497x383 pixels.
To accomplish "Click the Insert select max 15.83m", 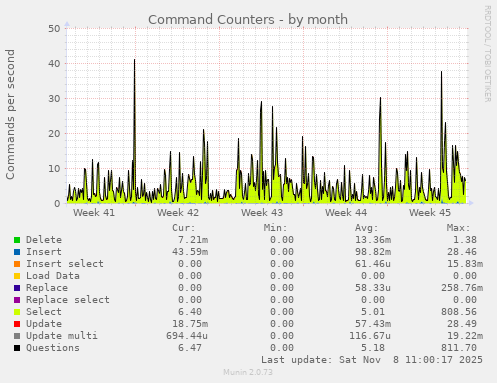I will point(465,264).
